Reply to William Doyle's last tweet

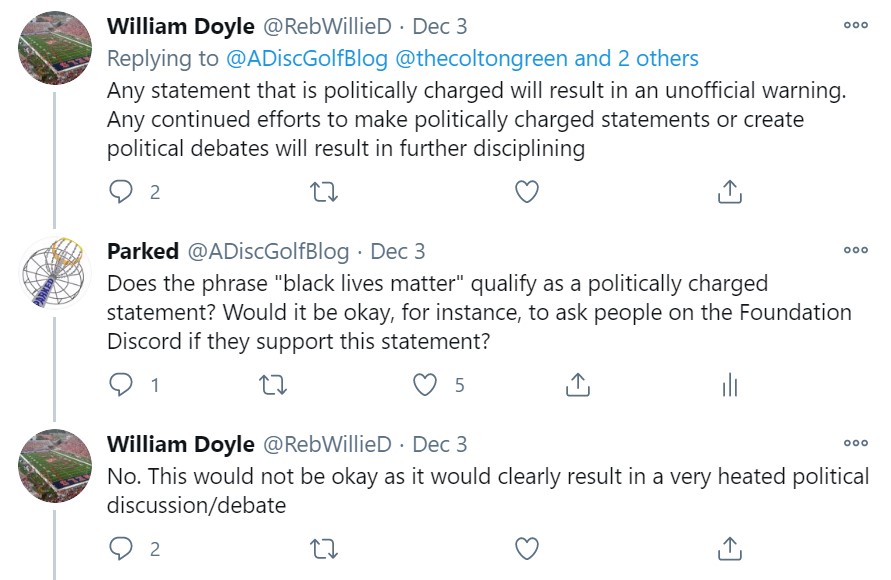(x=121, y=547)
